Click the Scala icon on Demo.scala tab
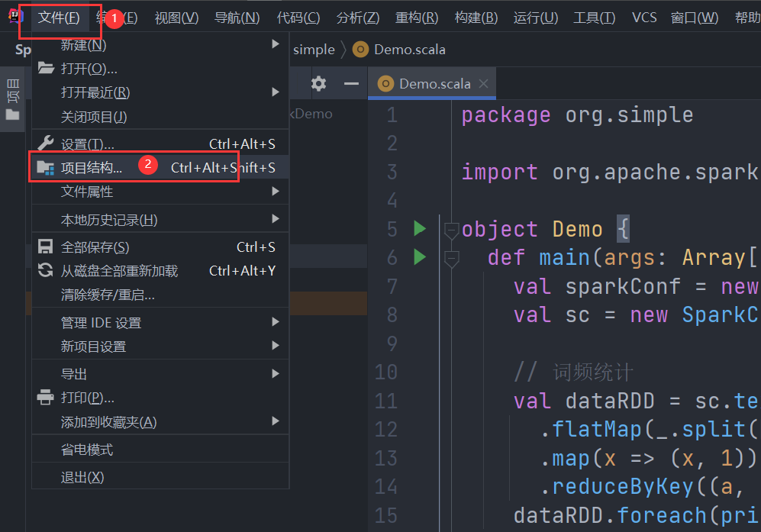761x532 pixels. tap(385, 84)
